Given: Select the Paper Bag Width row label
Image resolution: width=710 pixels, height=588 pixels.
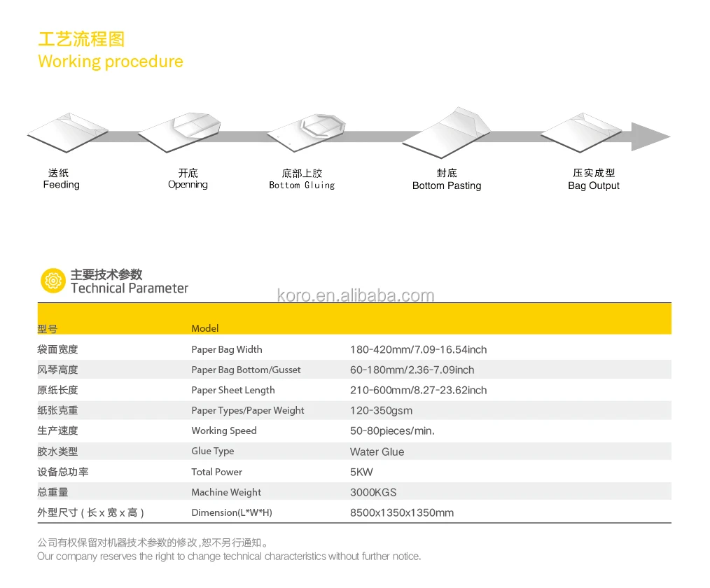Looking at the screenshot, I should [227, 349].
